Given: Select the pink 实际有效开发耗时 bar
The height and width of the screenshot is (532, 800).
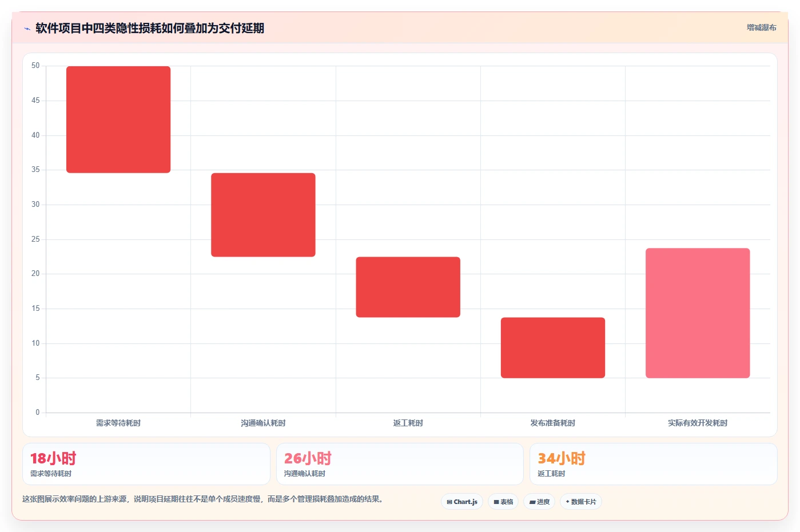Looking at the screenshot, I should coord(698,313).
